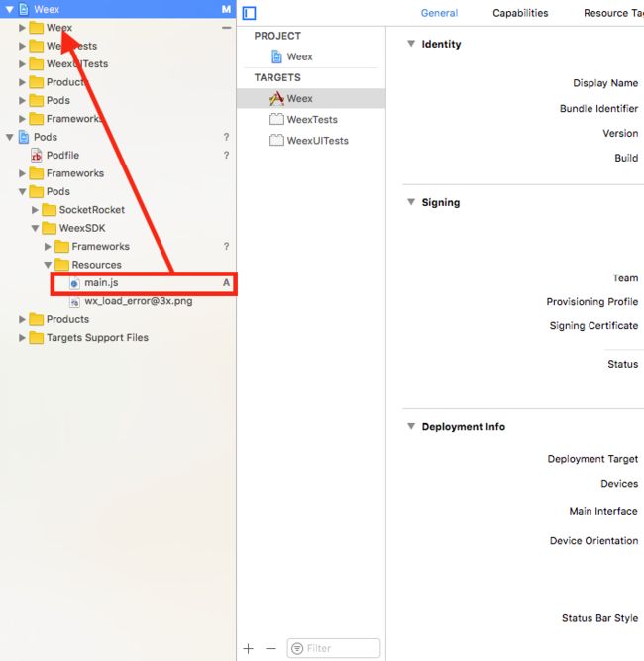Toggle the targets list sidebar icon
Image resolution: width=644 pixels, height=661 pixels.
(249, 13)
